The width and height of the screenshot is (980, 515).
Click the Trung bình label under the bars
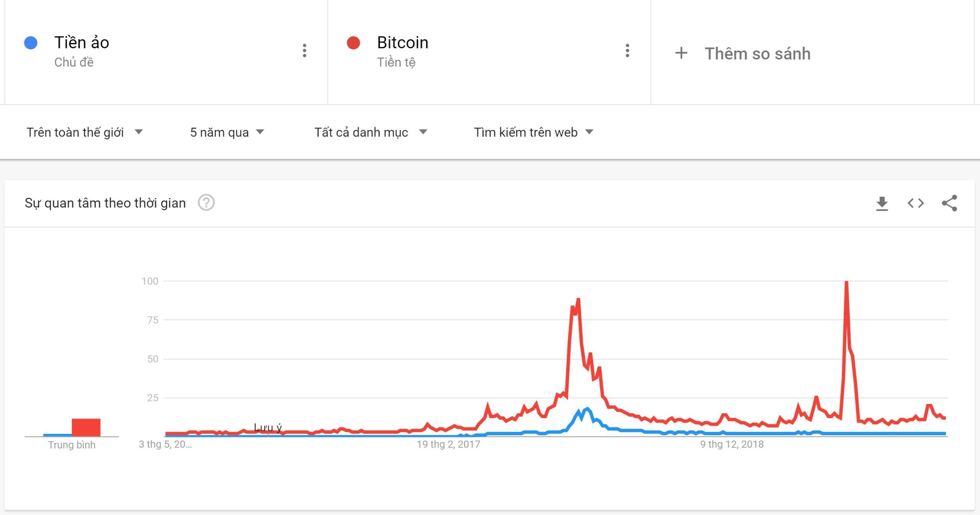tap(72, 445)
